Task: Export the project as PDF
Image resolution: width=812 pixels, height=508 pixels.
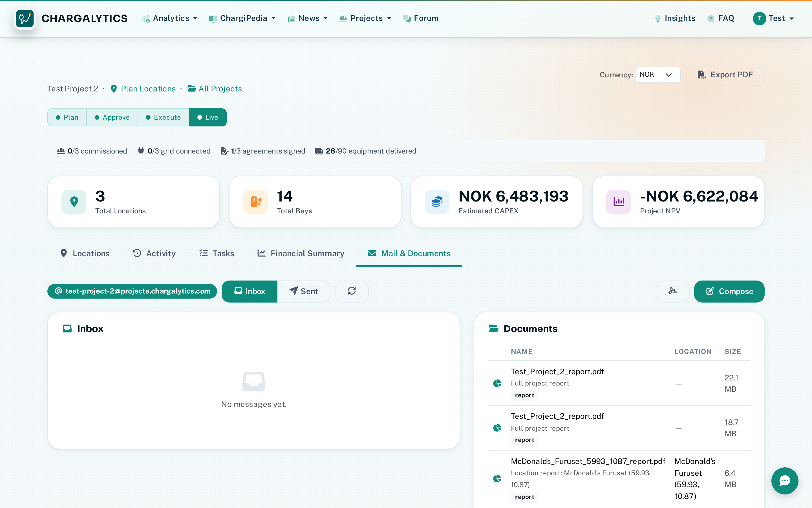Action: [725, 75]
